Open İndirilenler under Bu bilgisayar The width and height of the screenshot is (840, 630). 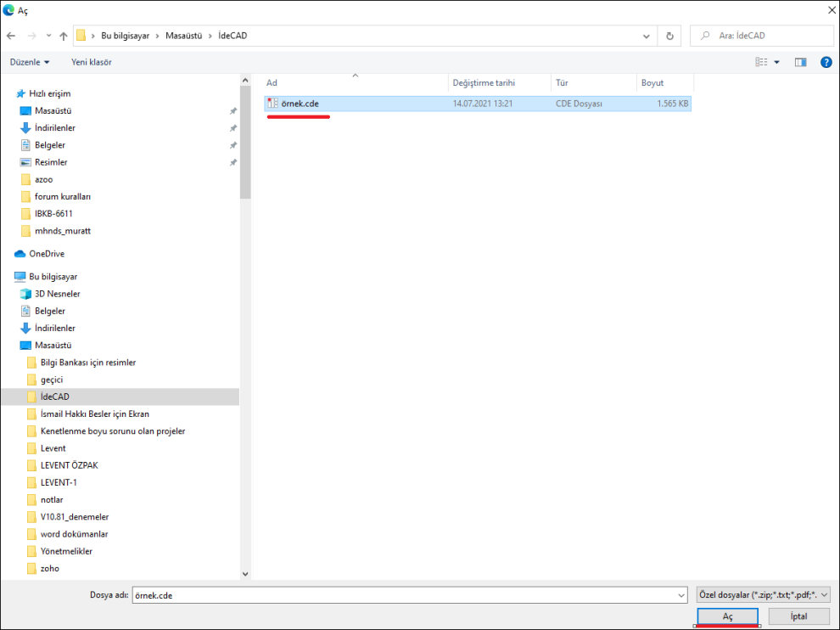click(x=54, y=328)
